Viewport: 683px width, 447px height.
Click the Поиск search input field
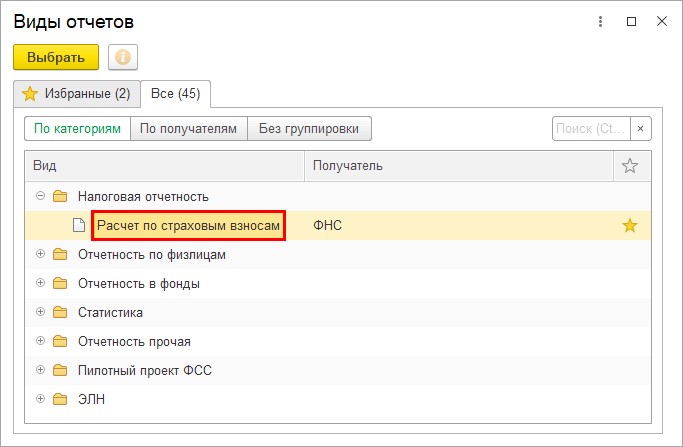(x=591, y=129)
